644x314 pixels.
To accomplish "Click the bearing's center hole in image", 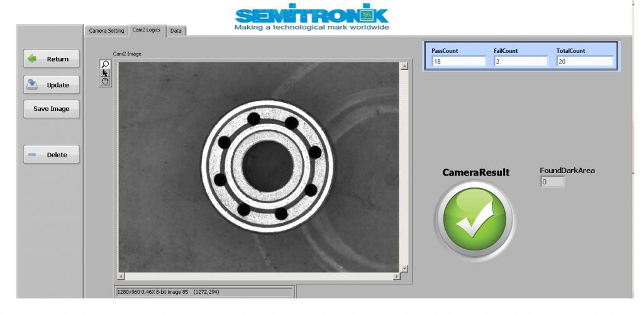I will click(268, 166).
